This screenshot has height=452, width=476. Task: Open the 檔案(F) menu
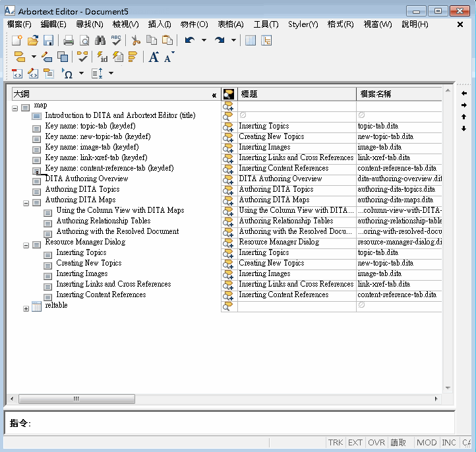19,24
